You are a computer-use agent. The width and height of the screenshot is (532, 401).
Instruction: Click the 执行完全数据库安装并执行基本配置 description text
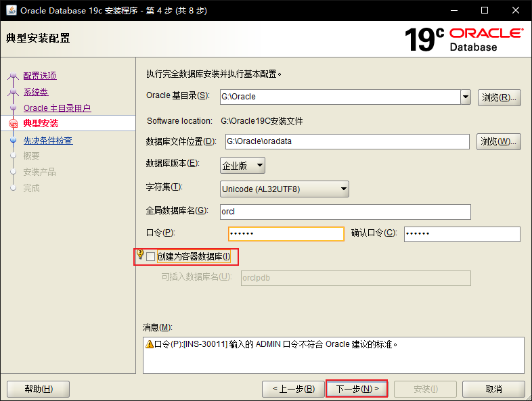tap(214, 74)
